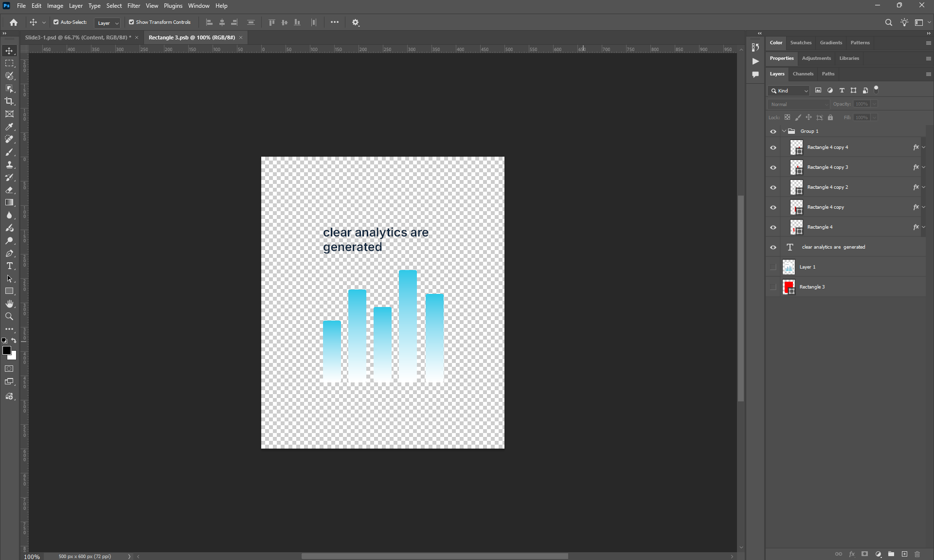This screenshot has height=560, width=934.
Task: Show the hidden Rectangle 3 layer
Action: (x=773, y=287)
